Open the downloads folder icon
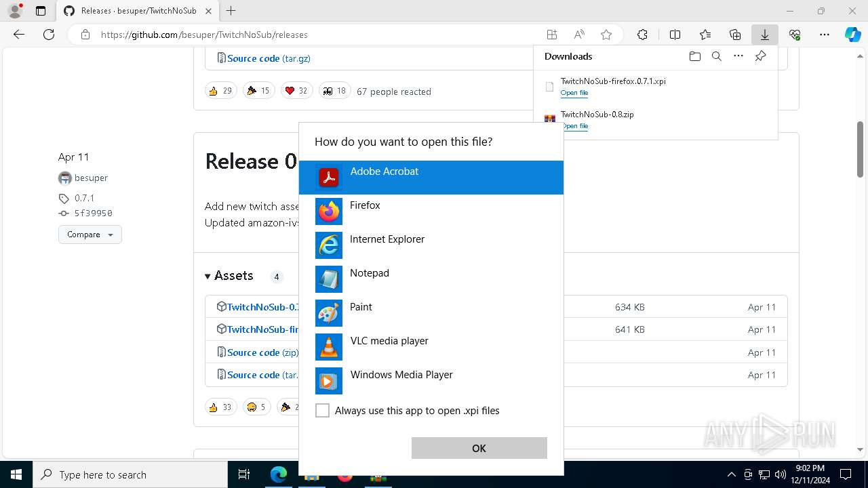The height and width of the screenshot is (488, 868). 694,56
